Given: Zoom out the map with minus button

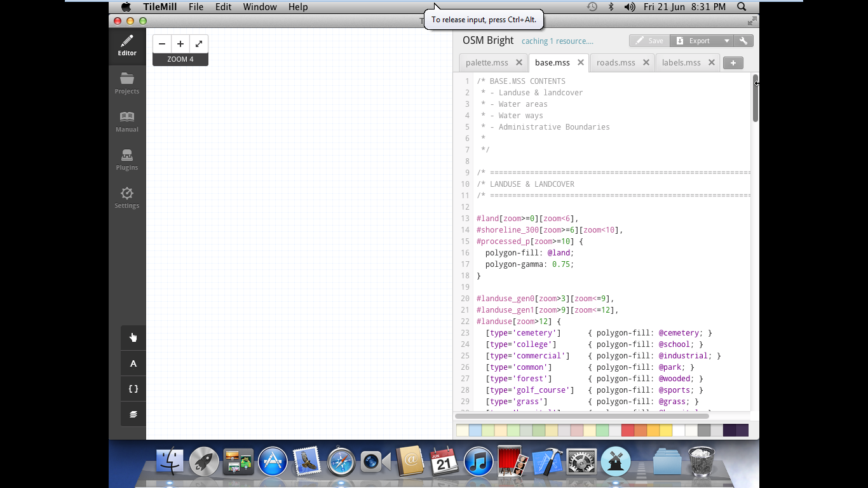Looking at the screenshot, I should pos(162,44).
